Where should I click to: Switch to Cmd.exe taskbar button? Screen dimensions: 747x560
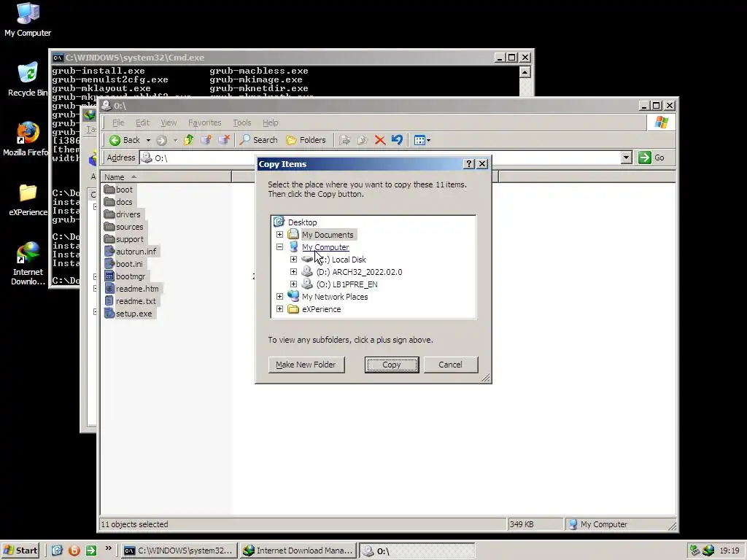click(x=178, y=551)
